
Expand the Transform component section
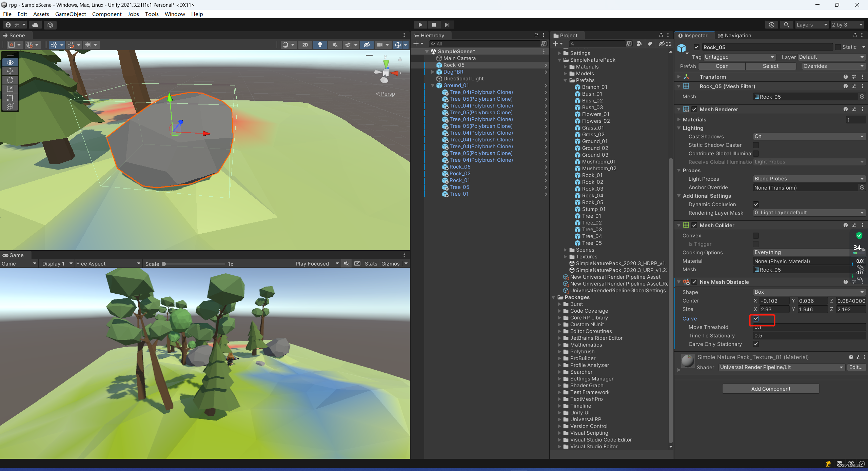click(681, 77)
